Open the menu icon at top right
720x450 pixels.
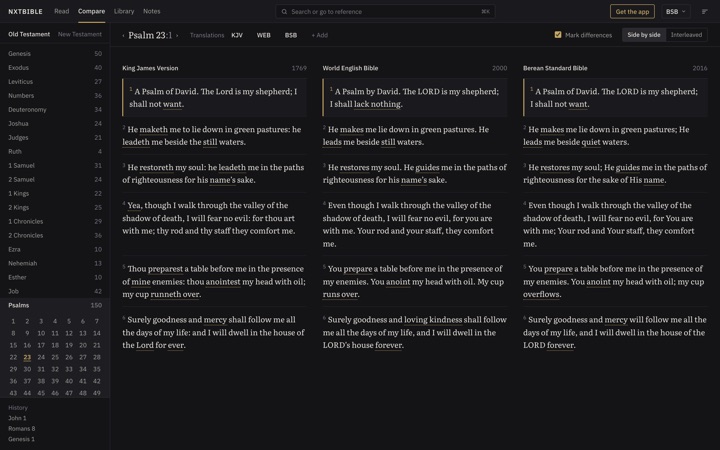tap(704, 11)
